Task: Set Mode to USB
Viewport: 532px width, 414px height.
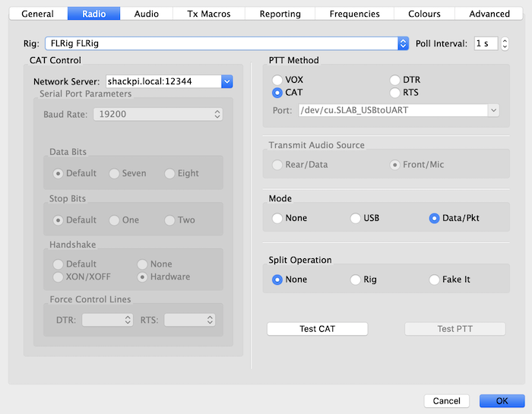Action: coord(356,218)
